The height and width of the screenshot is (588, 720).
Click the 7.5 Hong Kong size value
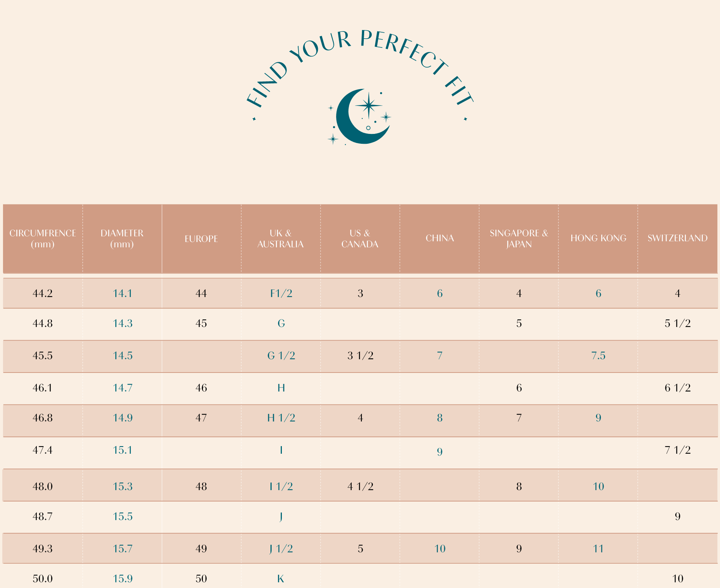coord(598,356)
